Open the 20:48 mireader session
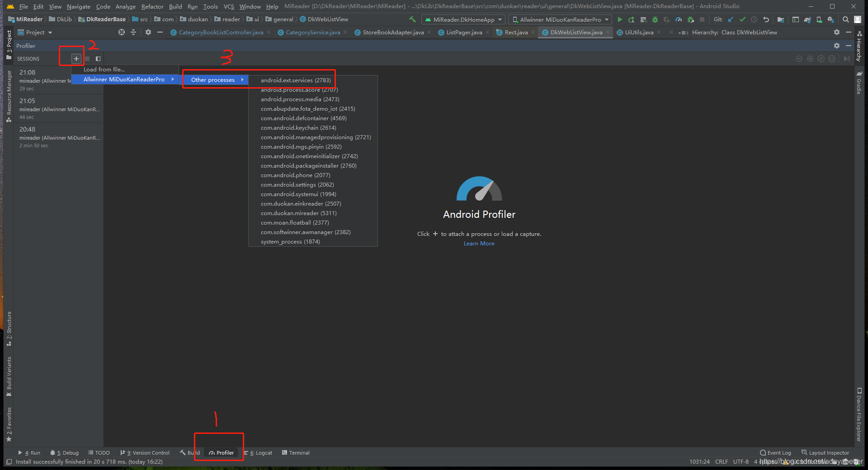 pos(59,137)
